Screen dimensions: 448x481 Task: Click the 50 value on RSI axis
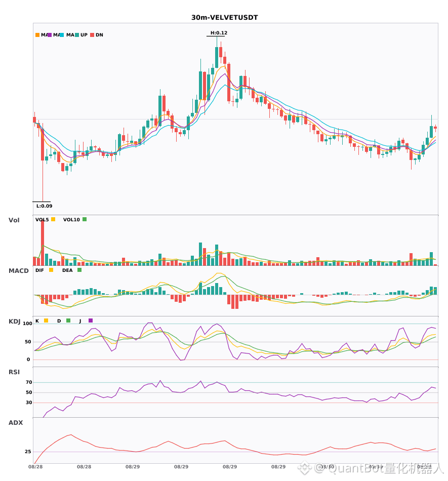click(29, 392)
